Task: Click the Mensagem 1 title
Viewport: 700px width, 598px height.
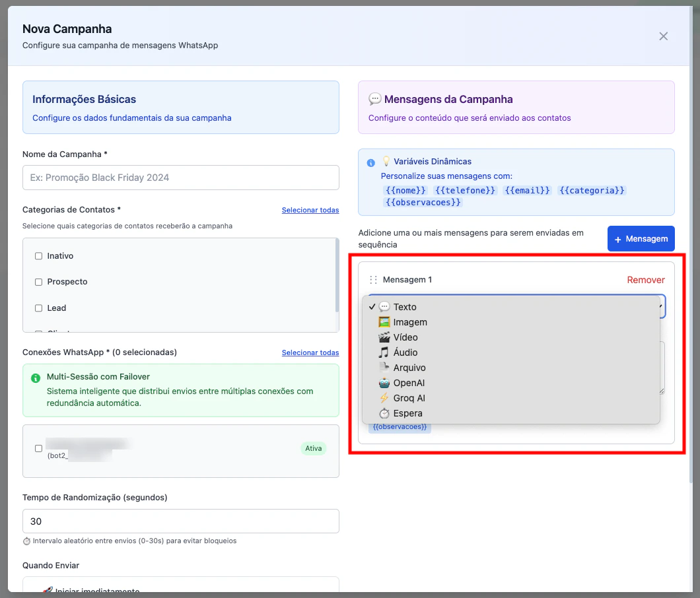Action: pyautogui.click(x=407, y=280)
